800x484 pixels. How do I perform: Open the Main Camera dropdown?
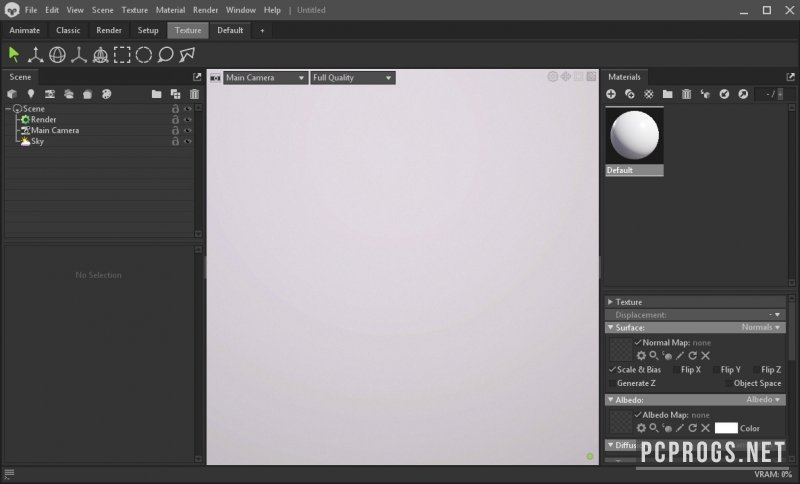click(x=265, y=77)
